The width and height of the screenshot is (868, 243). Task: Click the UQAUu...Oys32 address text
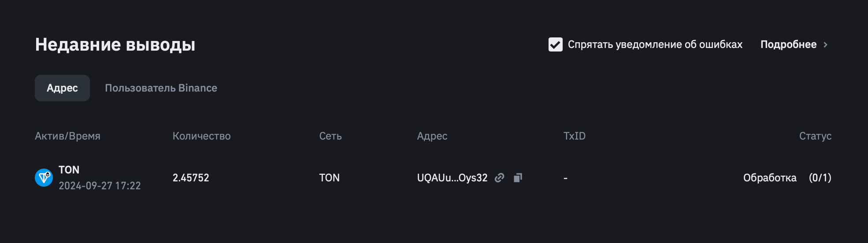point(452,178)
